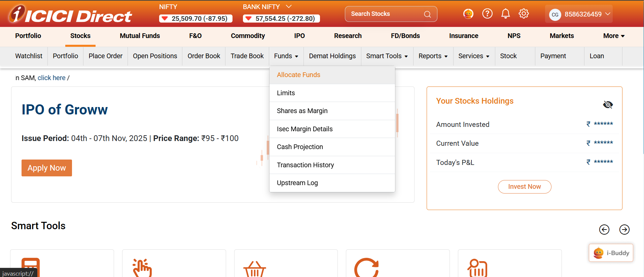The image size is (644, 277).
Task: Open the help question mark icon
Action: pos(487,14)
